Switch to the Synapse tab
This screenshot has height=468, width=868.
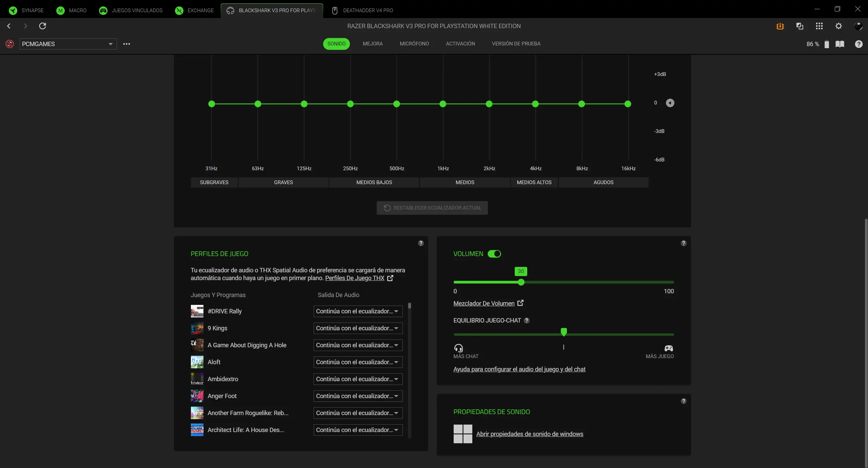click(x=26, y=11)
